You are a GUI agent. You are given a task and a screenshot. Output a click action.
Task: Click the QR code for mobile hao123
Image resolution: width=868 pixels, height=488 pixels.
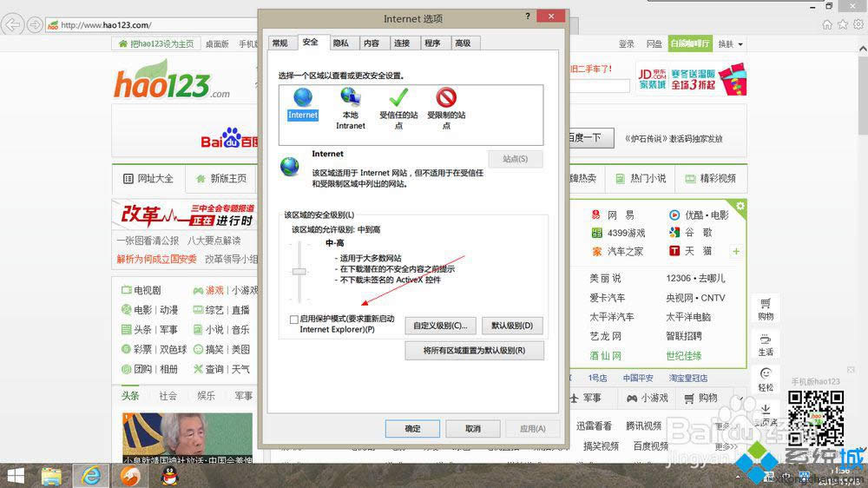pyautogui.click(x=816, y=419)
